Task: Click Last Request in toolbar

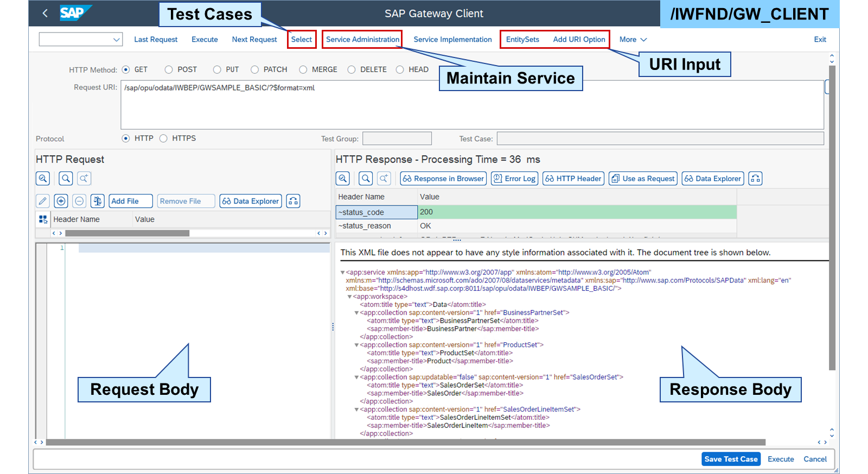Action: pos(156,40)
